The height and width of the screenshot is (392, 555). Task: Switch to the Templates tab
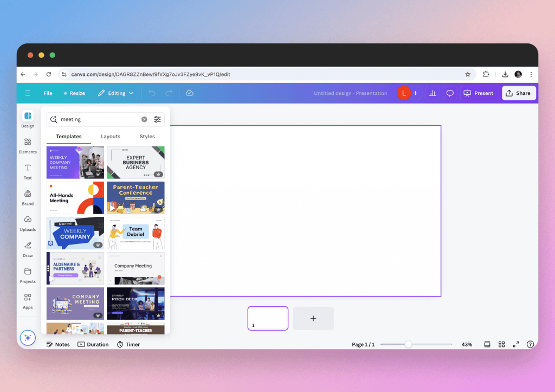(x=69, y=136)
